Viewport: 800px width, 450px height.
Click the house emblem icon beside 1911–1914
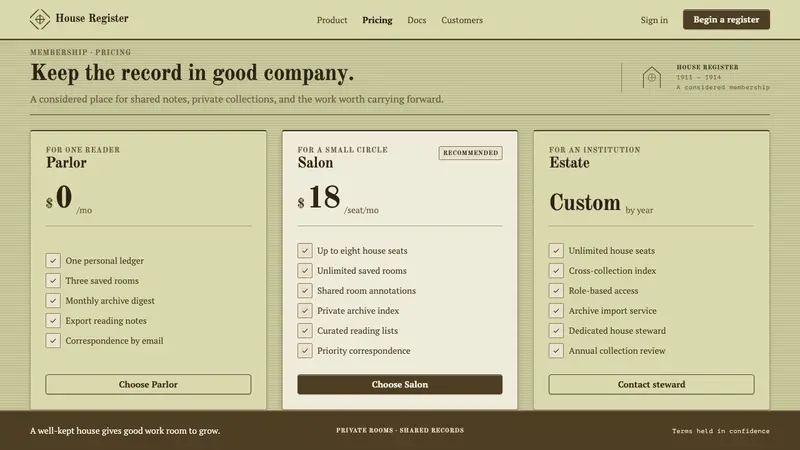pos(652,78)
